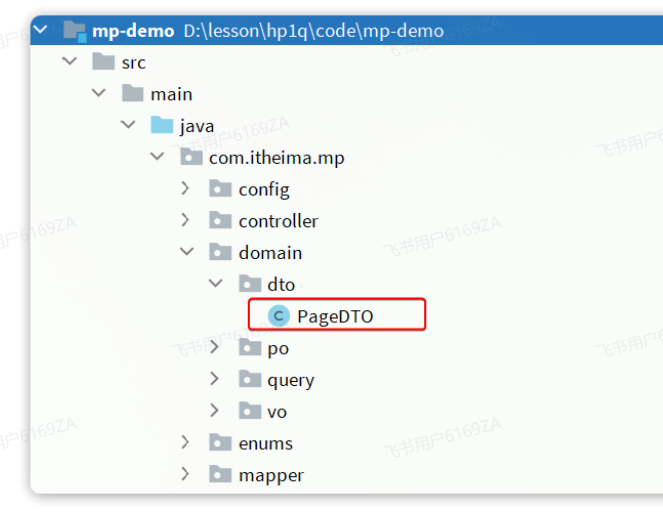Click the enums package folder icon
This screenshot has height=512, width=663.
pyautogui.click(x=220, y=443)
